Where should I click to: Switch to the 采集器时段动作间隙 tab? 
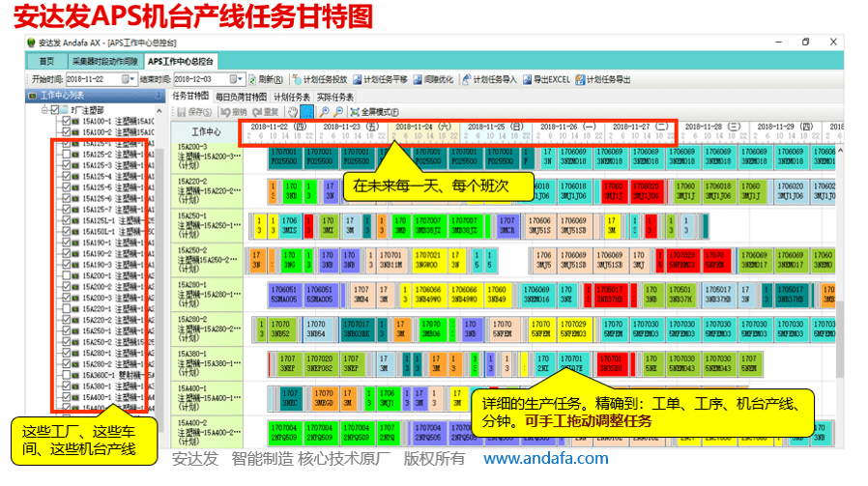(105, 62)
